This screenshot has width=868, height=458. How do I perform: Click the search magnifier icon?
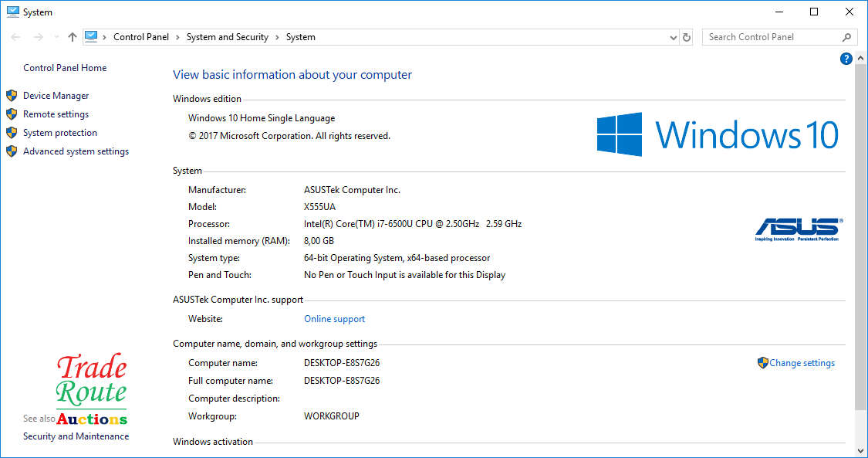coord(846,37)
